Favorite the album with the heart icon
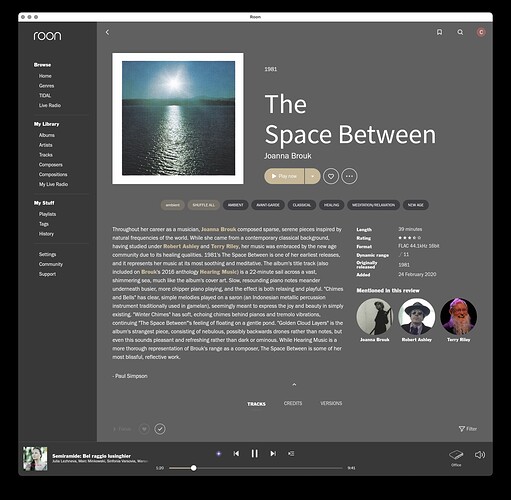511x500 pixels. point(331,176)
